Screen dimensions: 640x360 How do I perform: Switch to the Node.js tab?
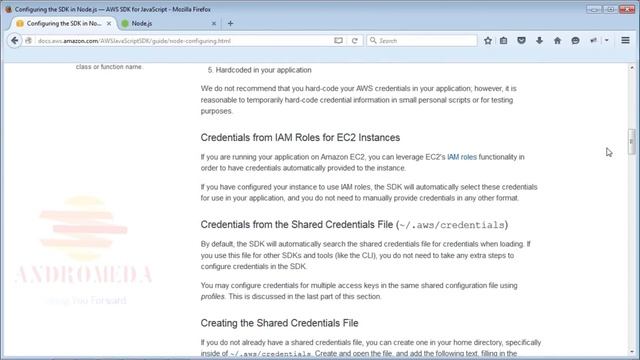(x=168, y=24)
